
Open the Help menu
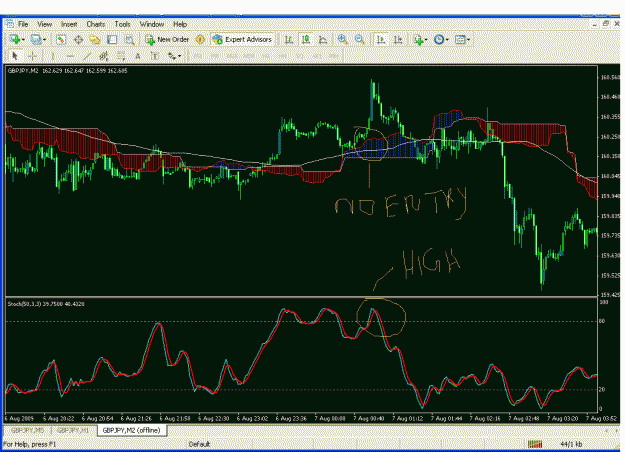click(180, 24)
